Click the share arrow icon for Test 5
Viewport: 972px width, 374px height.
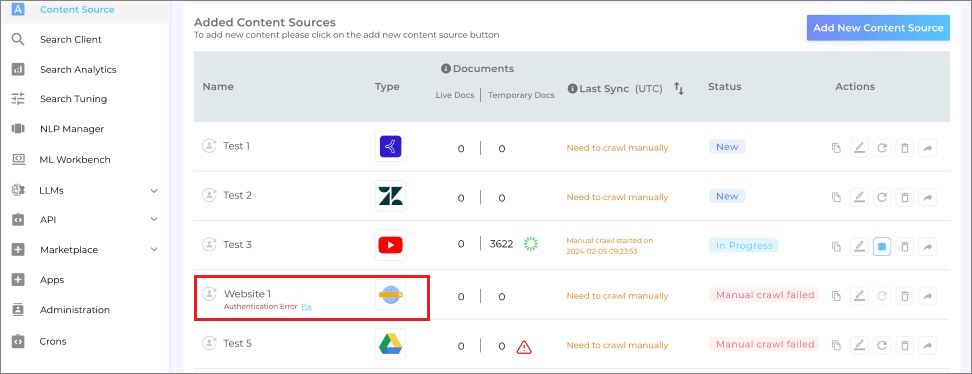click(x=927, y=345)
